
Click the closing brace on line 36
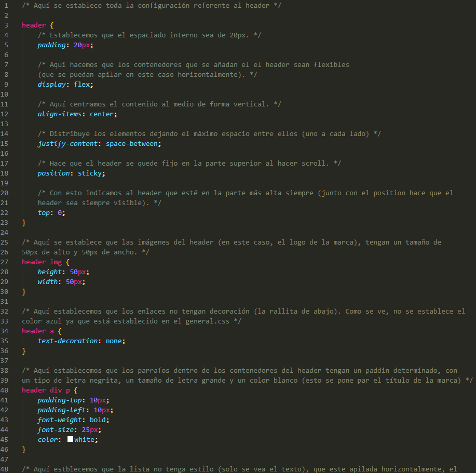click(x=24, y=351)
